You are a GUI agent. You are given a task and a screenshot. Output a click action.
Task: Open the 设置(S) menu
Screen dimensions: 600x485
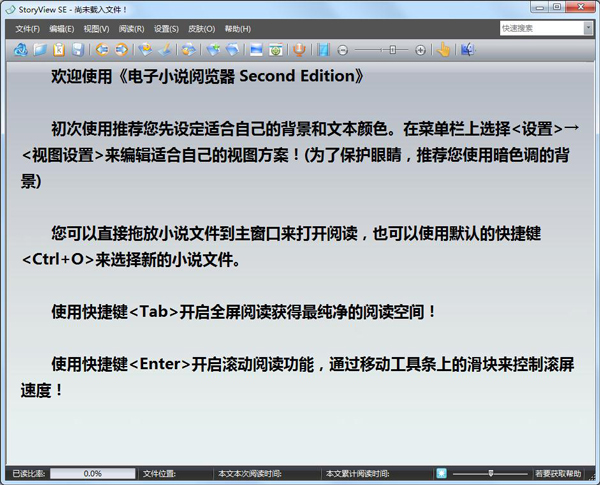tap(166, 29)
